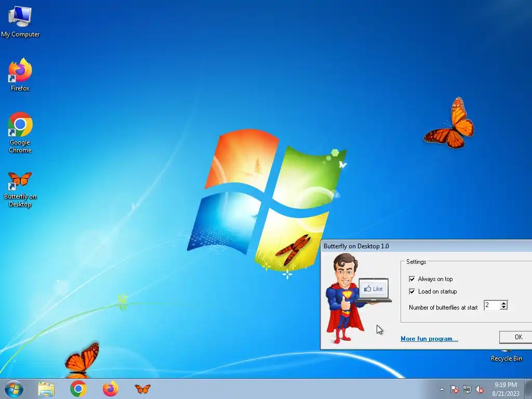
Task: Select the Firefox desktop shortcut
Action: [20, 75]
